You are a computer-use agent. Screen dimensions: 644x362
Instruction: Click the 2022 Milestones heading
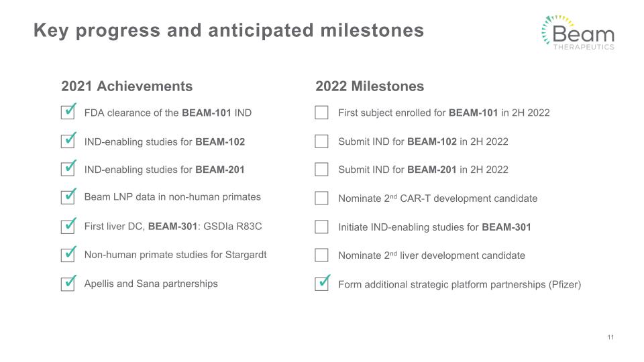tap(370, 86)
